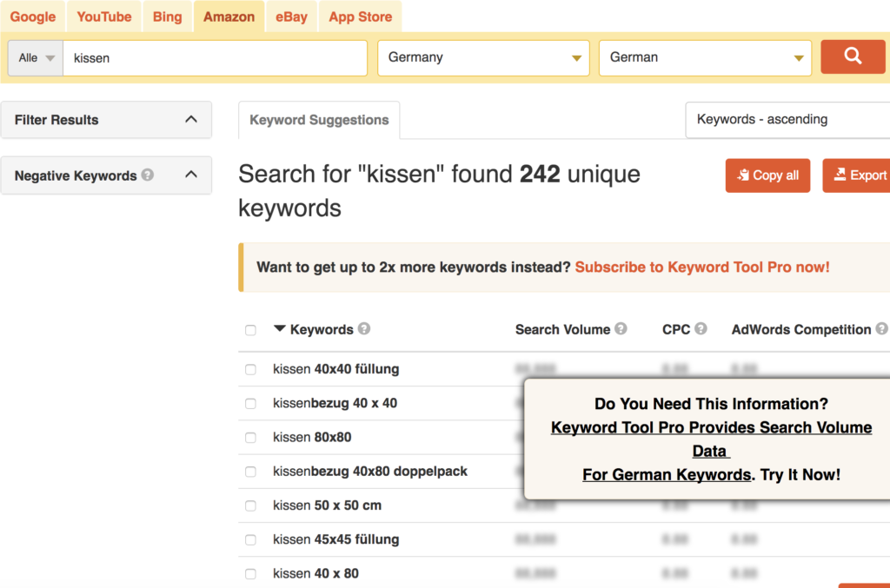The image size is (890, 588).
Task: Click the AdWords Competition column header
Action: tap(800, 329)
